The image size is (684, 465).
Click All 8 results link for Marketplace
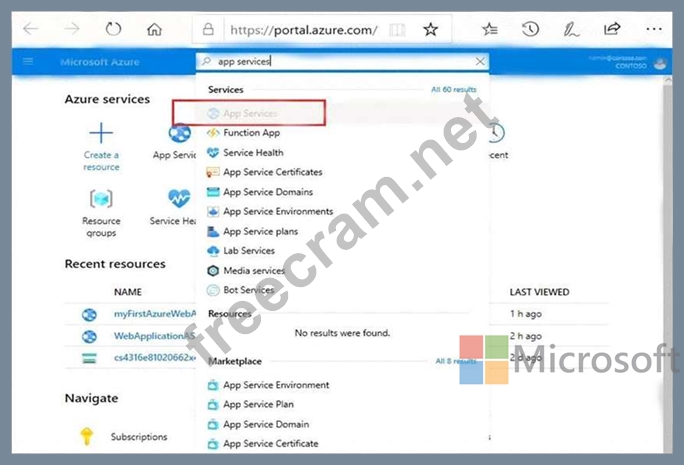(455, 360)
